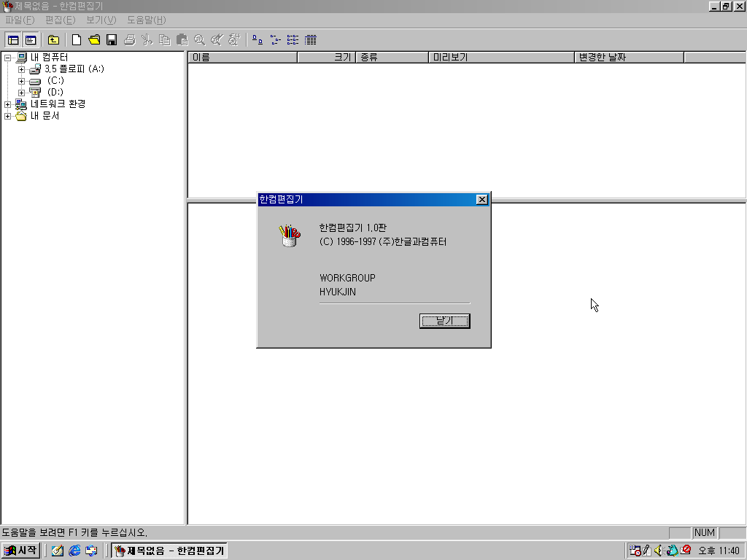Click the 닫기 button in the dialog
The width and height of the screenshot is (747, 560).
(444, 321)
